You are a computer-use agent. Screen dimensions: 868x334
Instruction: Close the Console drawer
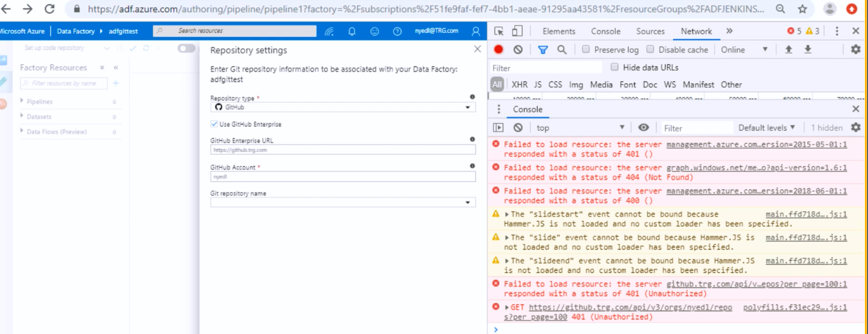tap(856, 109)
